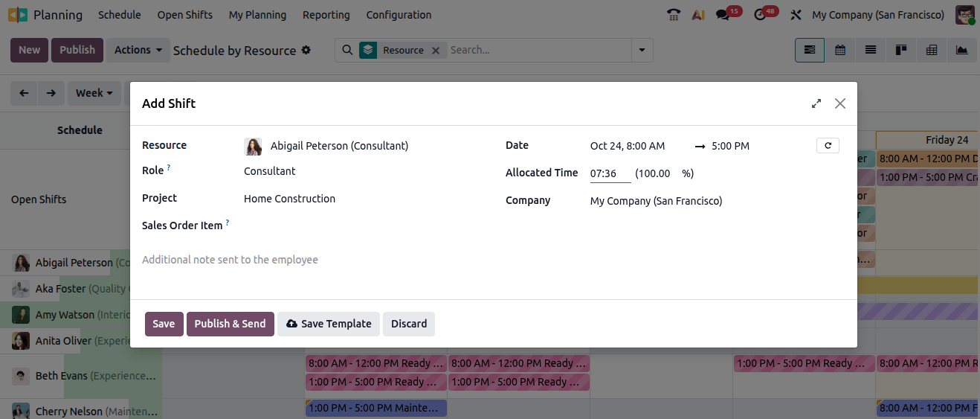Switch to the pivot table view
Screen dimensions: 980x419
(932, 50)
